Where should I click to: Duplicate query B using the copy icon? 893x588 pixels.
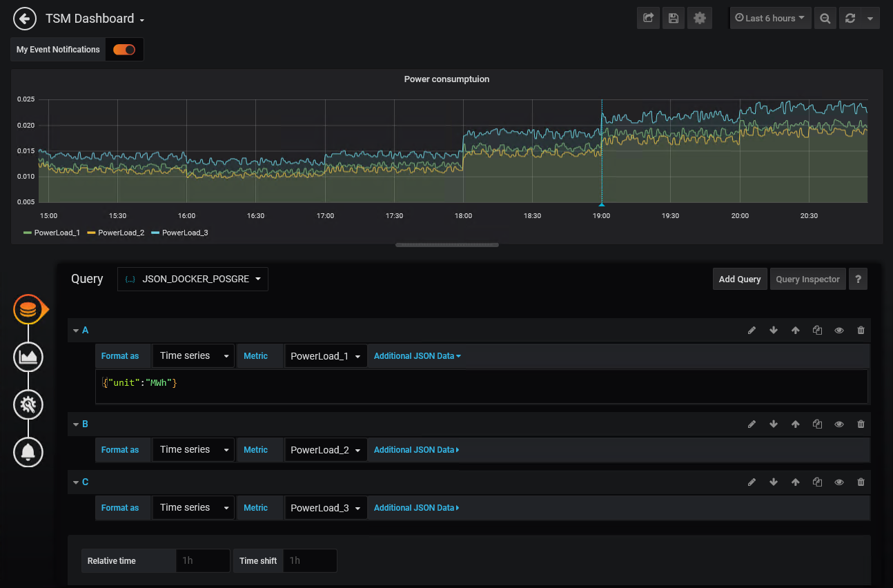pos(817,424)
